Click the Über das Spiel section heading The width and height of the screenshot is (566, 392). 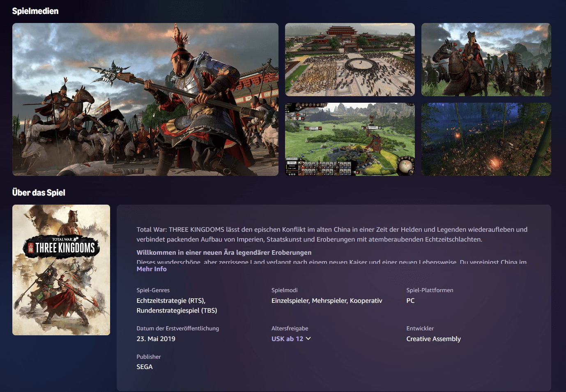click(39, 193)
